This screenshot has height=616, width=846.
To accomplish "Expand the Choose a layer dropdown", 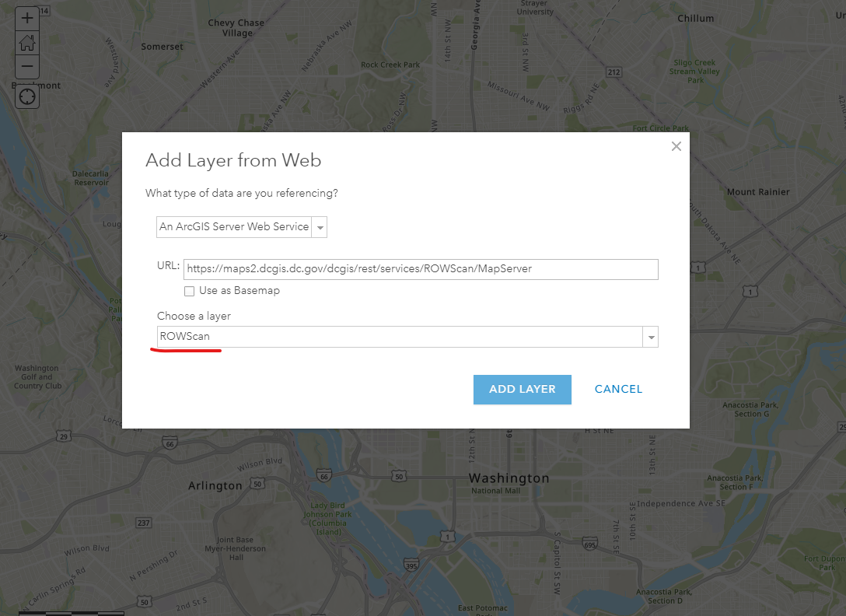I will [651, 336].
